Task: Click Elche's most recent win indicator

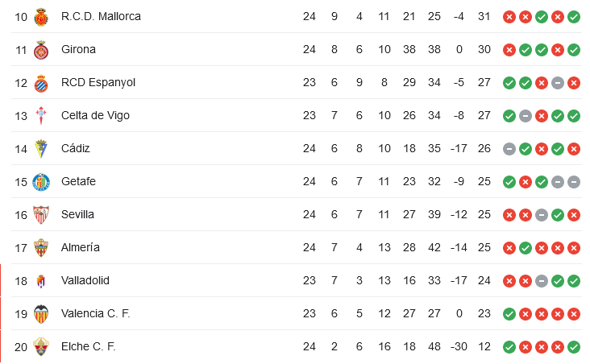Action: coord(574,347)
